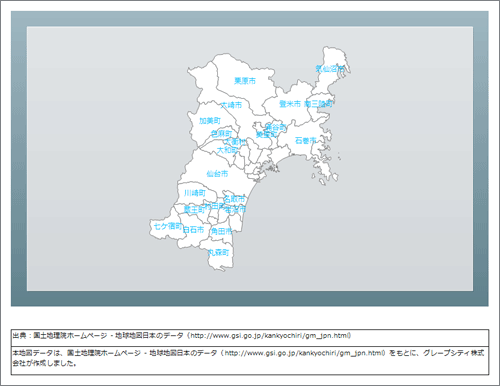Click the 名取市 map label
The image size is (500, 386).
pos(234,199)
